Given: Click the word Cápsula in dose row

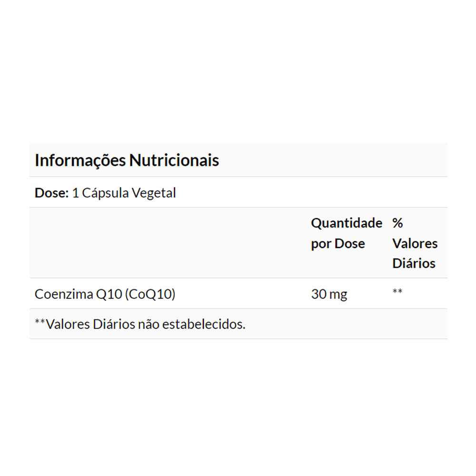Looking at the screenshot, I should (x=104, y=193).
